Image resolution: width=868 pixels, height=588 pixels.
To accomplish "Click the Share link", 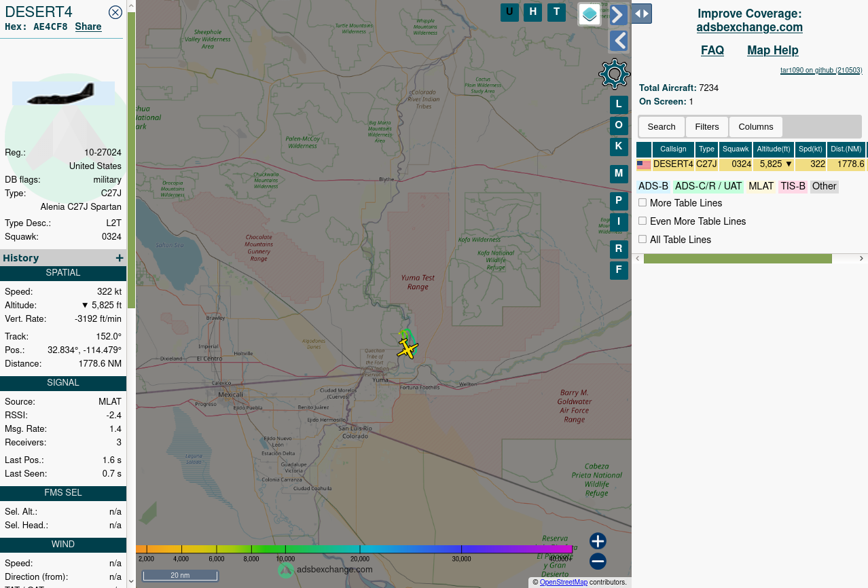I will 88,27.
